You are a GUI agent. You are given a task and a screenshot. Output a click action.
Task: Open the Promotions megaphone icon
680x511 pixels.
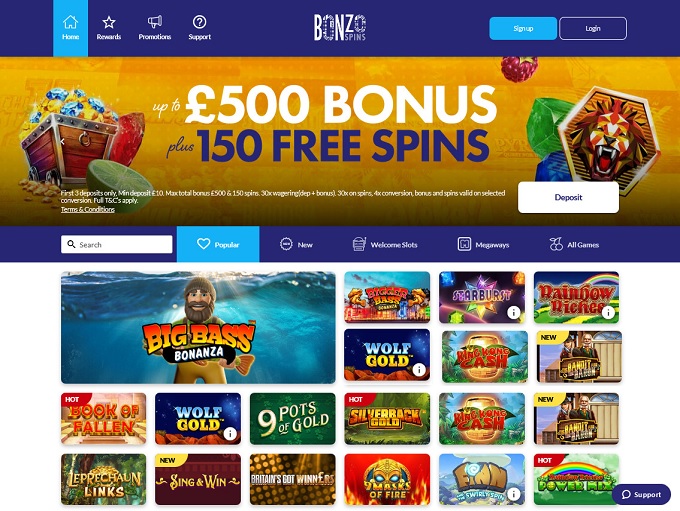pyautogui.click(x=155, y=22)
